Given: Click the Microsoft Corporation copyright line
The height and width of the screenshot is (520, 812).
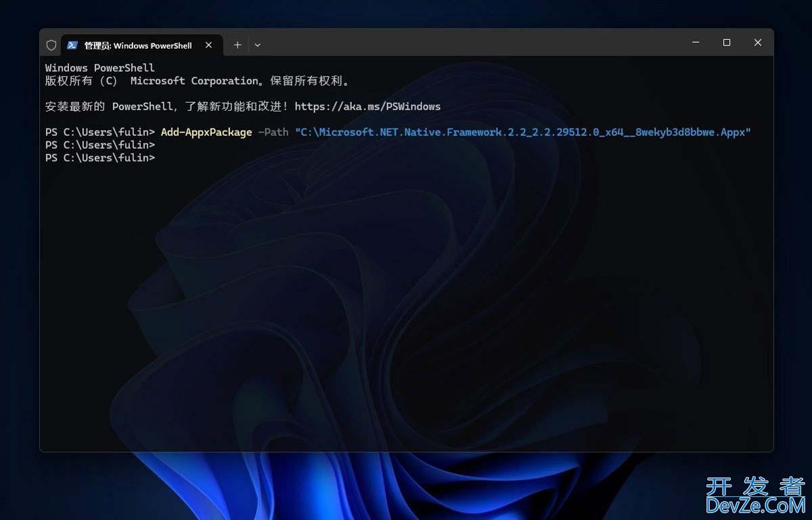Looking at the screenshot, I should [x=198, y=80].
